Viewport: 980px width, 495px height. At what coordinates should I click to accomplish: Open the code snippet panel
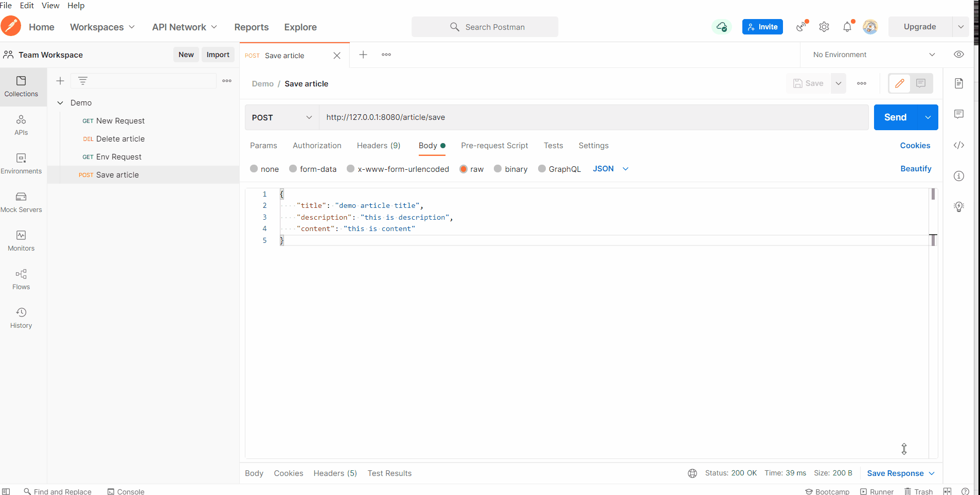pos(959,145)
